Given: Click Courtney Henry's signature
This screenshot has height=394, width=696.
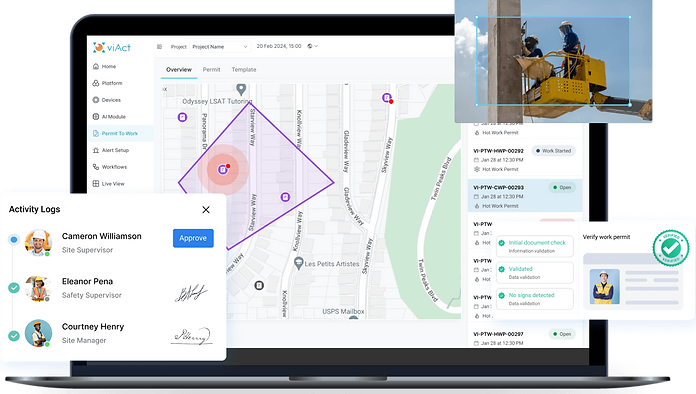Looking at the screenshot, I should pos(191,336).
